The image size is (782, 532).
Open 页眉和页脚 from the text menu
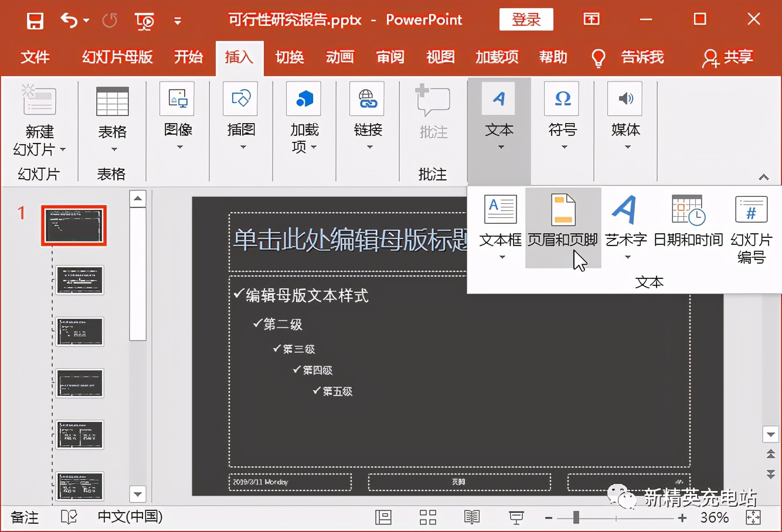click(563, 229)
